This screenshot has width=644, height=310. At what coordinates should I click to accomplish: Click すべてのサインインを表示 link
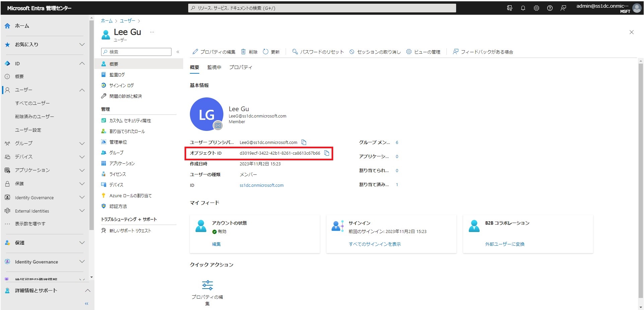(x=375, y=244)
